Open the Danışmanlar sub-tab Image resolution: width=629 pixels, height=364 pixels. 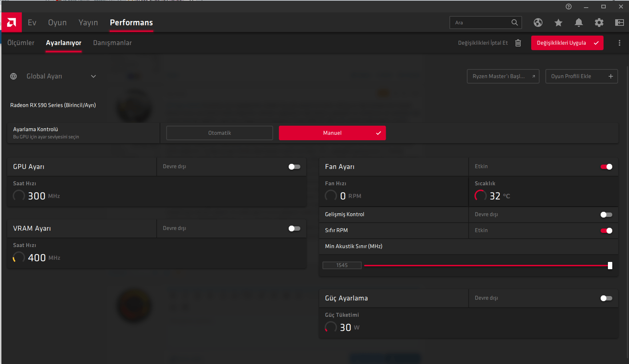(112, 43)
